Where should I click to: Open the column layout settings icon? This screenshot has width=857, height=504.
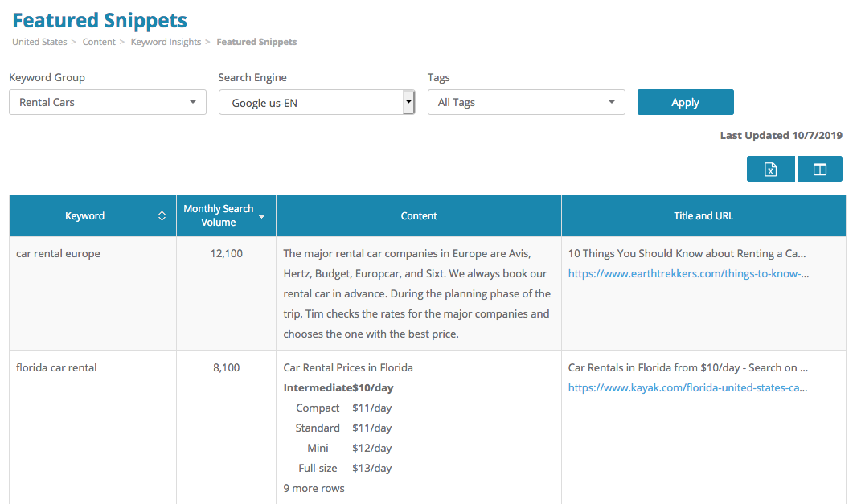pyautogui.click(x=819, y=168)
